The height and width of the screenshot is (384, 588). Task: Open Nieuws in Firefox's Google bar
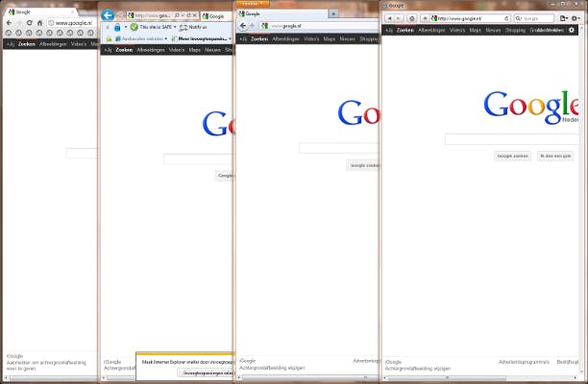(347, 39)
